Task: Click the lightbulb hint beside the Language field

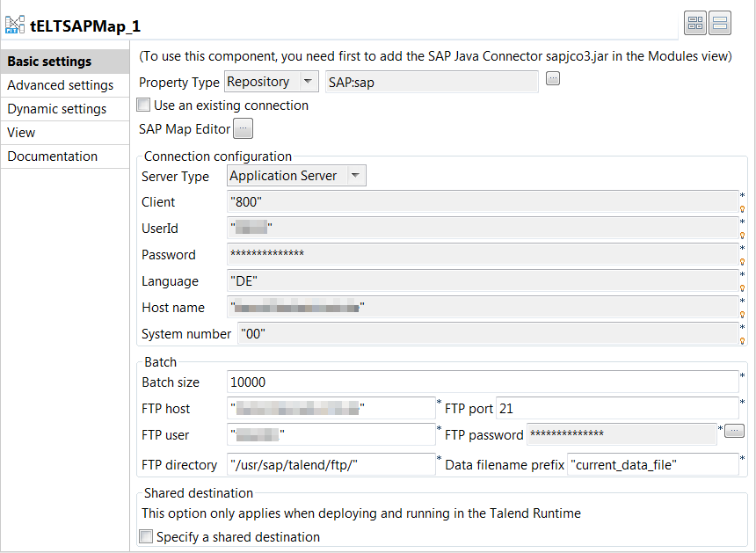Action: [x=743, y=288]
